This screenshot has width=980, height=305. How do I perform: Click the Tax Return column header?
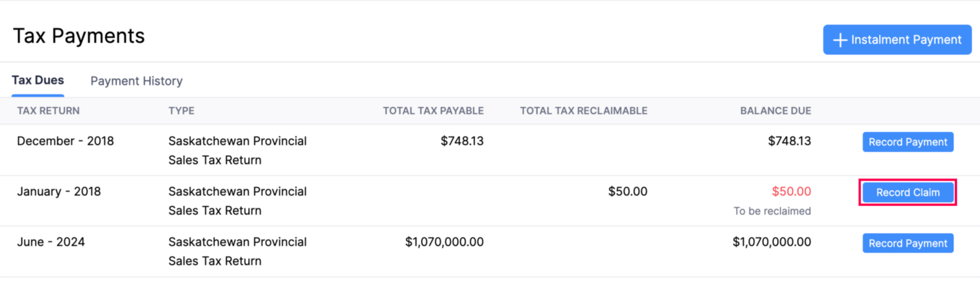[x=48, y=111]
